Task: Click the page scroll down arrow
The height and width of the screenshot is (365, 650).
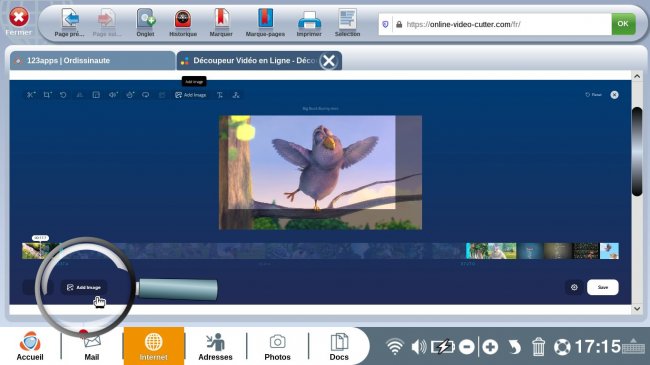Action: click(x=637, y=309)
